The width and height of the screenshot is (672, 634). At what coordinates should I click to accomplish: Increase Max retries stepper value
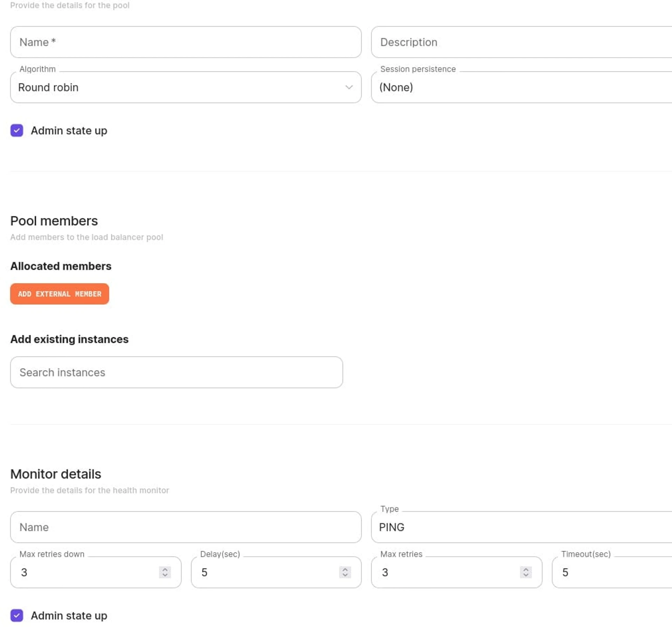[x=526, y=569]
